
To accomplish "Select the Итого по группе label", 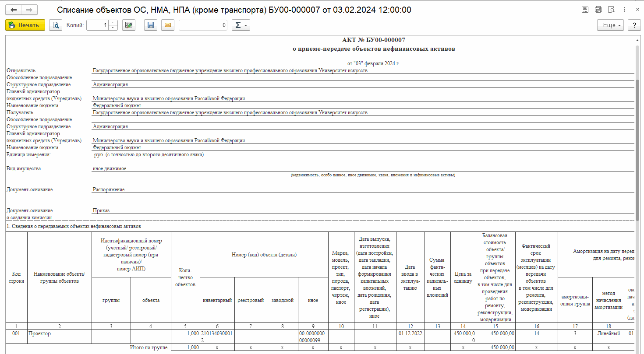I will pyautogui.click(x=149, y=347).
